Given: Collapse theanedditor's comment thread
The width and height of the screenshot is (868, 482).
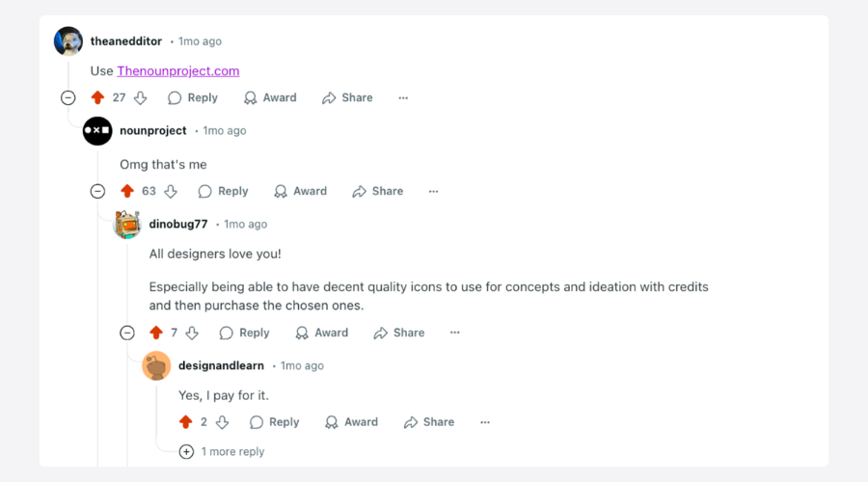Looking at the screenshot, I should click(68, 98).
